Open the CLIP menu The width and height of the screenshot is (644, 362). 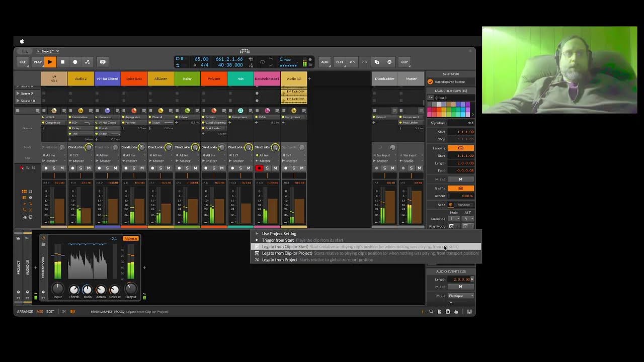click(x=405, y=62)
